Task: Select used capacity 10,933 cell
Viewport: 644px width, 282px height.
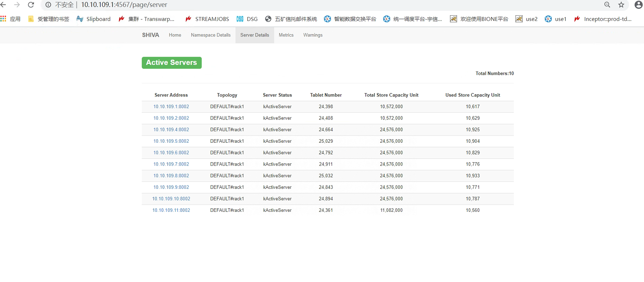Action: point(473,176)
